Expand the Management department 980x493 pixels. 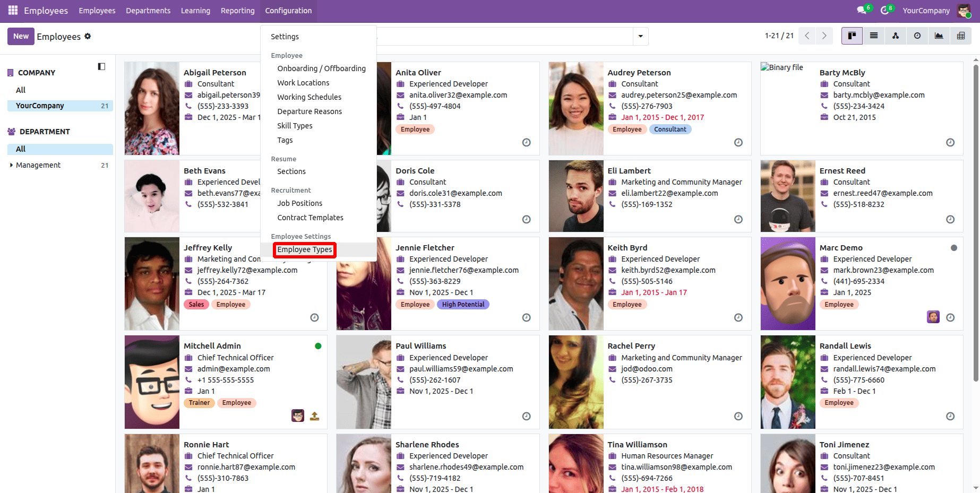pos(12,165)
